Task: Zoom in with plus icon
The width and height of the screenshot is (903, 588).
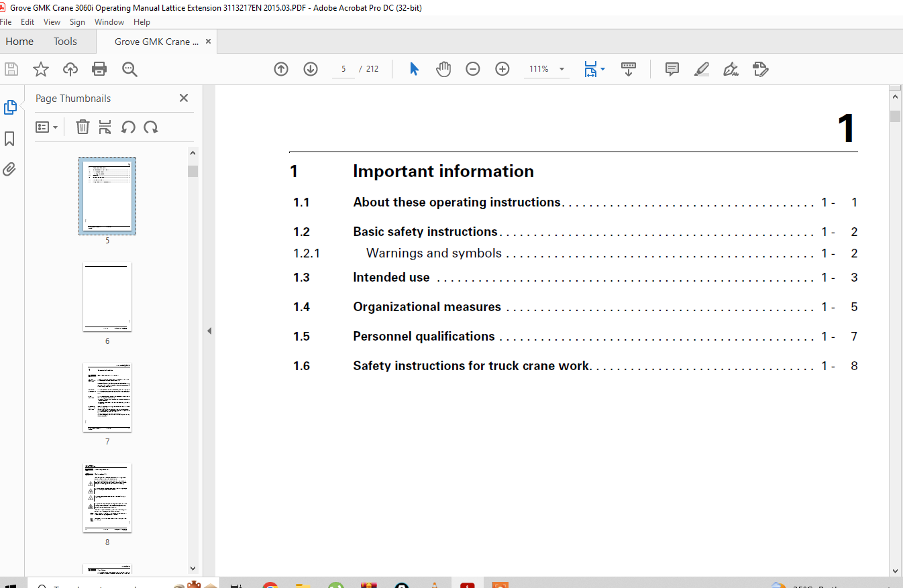Action: [x=502, y=69]
